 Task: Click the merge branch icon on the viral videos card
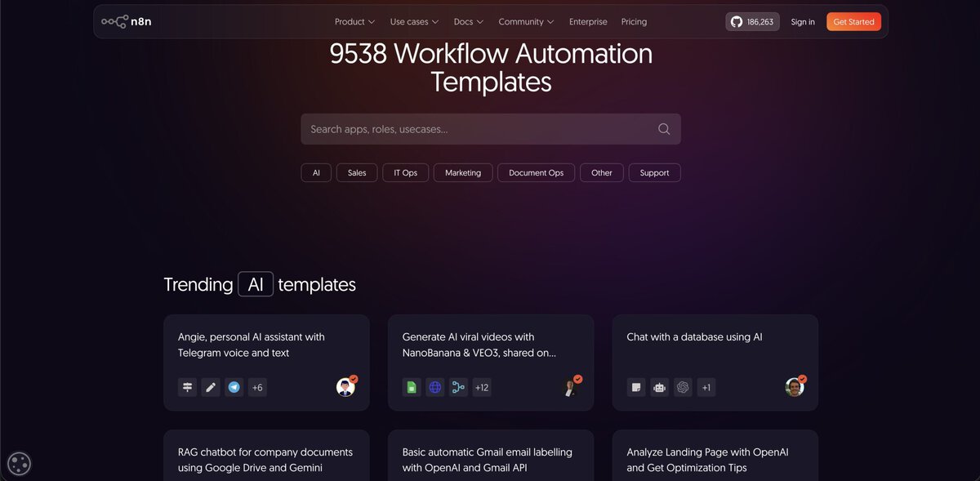459,387
